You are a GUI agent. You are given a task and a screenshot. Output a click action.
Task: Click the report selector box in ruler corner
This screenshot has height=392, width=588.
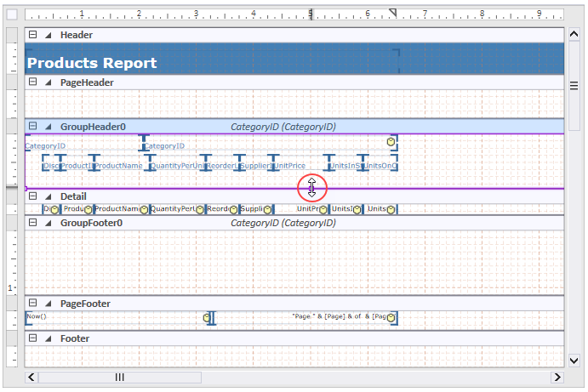[x=12, y=14]
